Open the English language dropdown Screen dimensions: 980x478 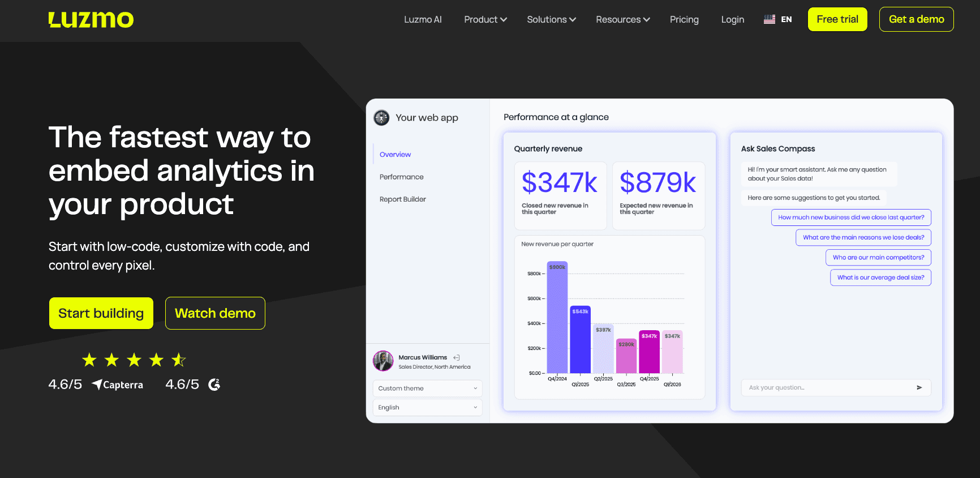428,408
